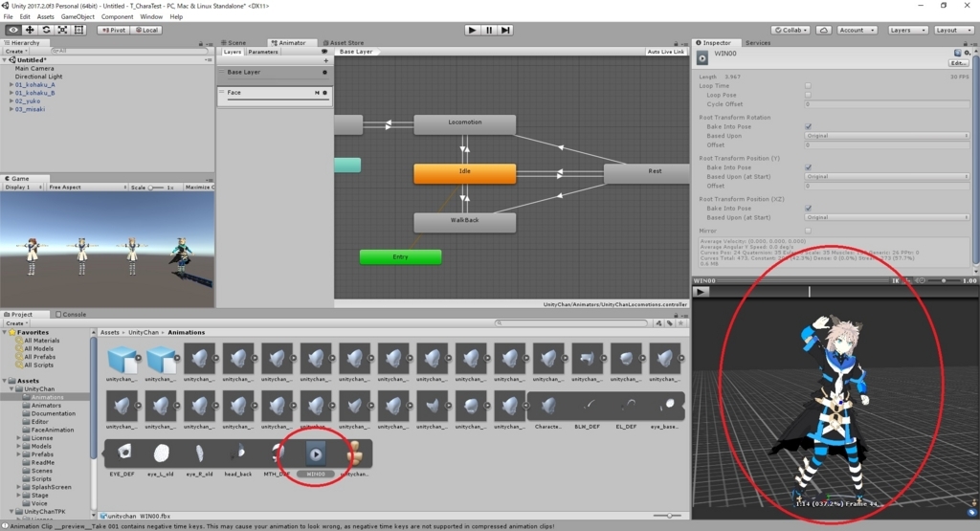Switch to the Console tab

[x=71, y=314]
